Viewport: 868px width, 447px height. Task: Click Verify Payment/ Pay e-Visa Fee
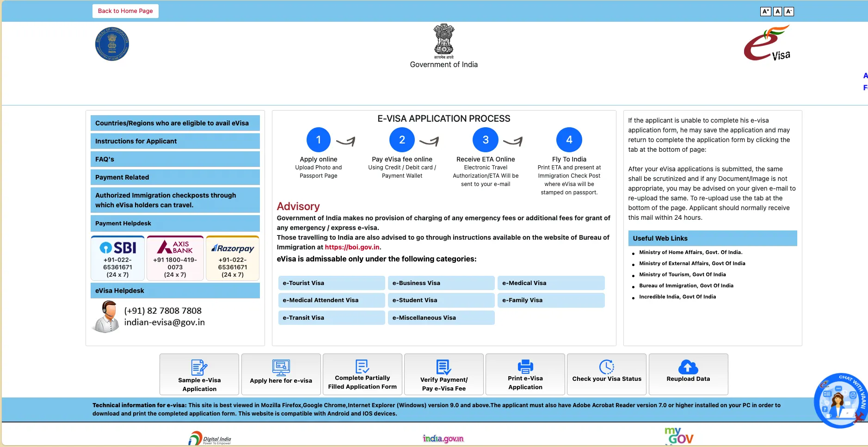444,374
